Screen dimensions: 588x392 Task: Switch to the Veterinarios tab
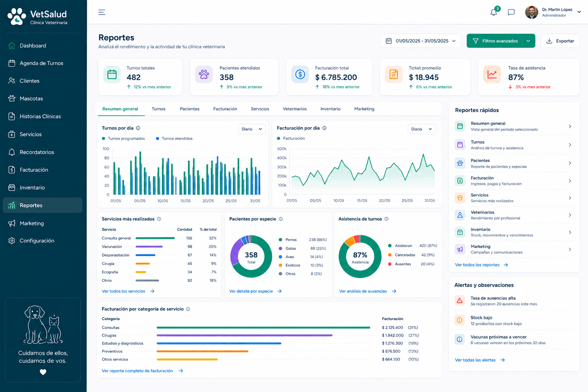click(x=295, y=109)
